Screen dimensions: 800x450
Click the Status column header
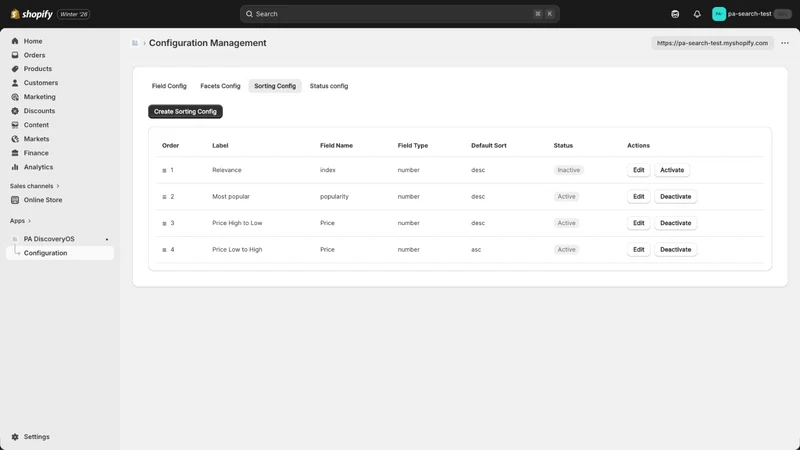click(x=563, y=145)
